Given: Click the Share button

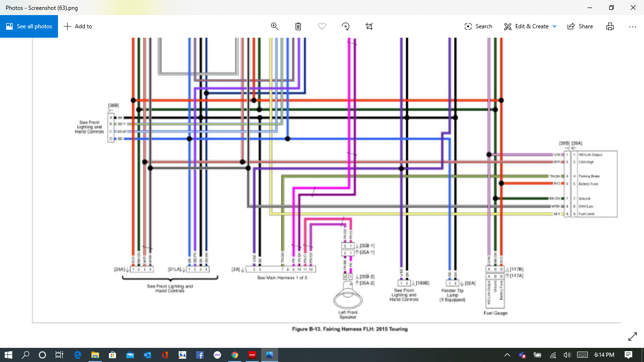Looking at the screenshot, I should coord(580,26).
